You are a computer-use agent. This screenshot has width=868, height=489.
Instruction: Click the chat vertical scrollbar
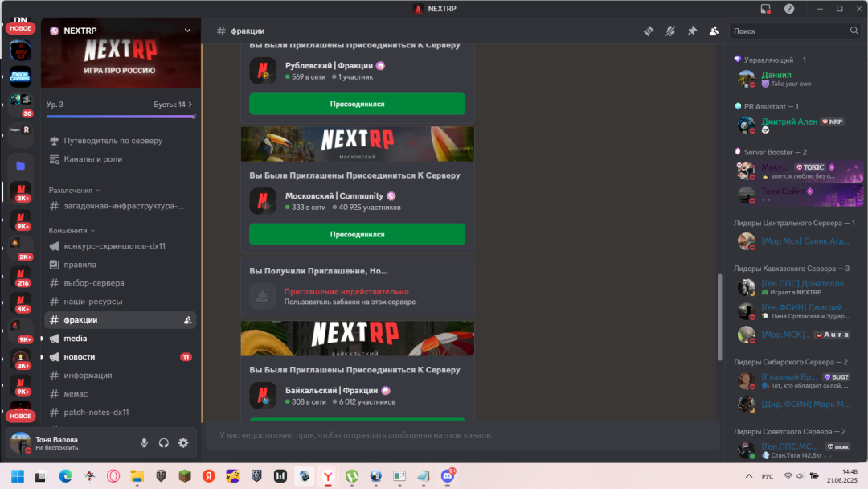pyautogui.click(x=719, y=317)
